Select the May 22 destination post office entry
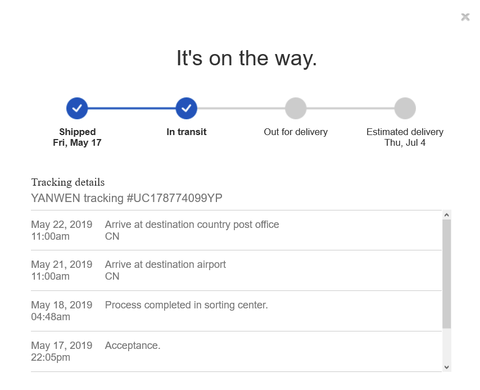Viewport: 480px width, 390px height. tap(236, 230)
